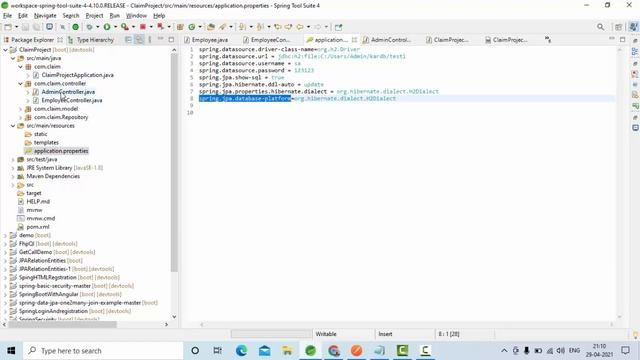640x360 pixels.
Task: Click the New file toolbar icon
Action: [x=8, y=27]
